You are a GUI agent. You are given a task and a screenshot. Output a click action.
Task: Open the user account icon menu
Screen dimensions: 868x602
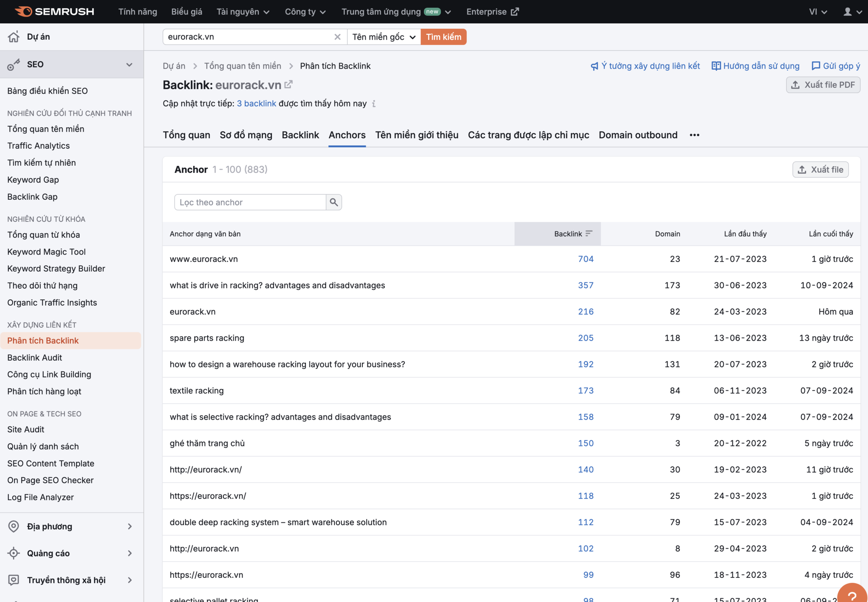[852, 11]
